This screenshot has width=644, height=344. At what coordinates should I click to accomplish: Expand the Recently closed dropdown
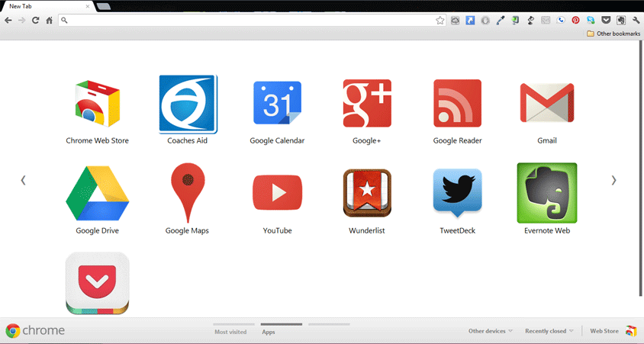(549, 331)
